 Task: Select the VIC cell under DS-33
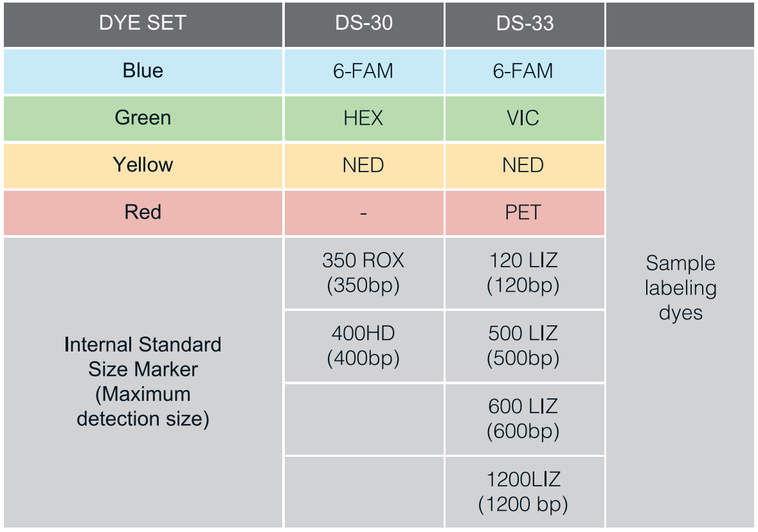point(523,118)
